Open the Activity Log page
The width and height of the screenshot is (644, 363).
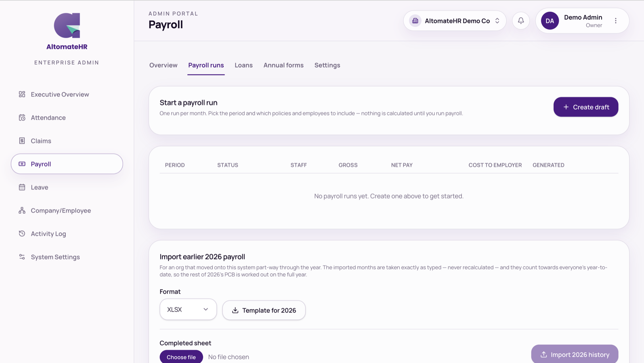[x=67, y=233]
